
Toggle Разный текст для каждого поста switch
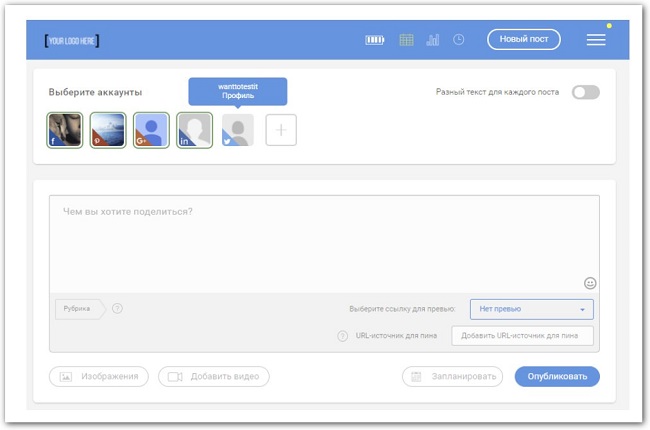585,92
